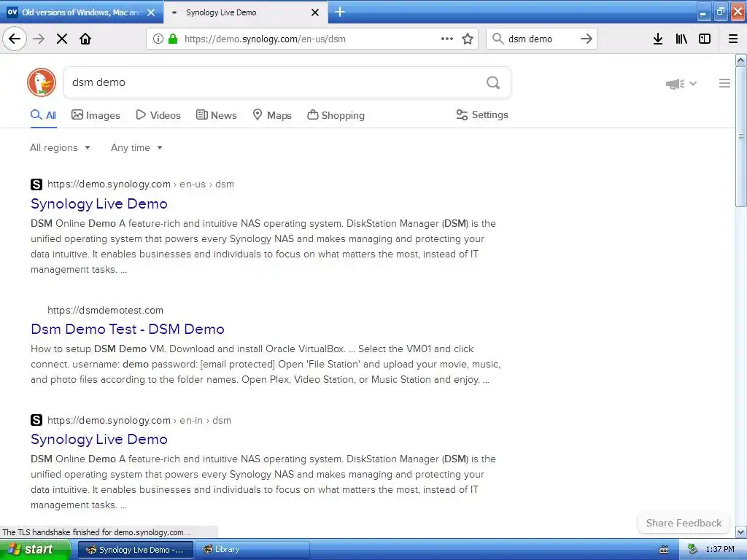Click the keyboard icon in system tray
This screenshot has width=747, height=560.
[664, 550]
